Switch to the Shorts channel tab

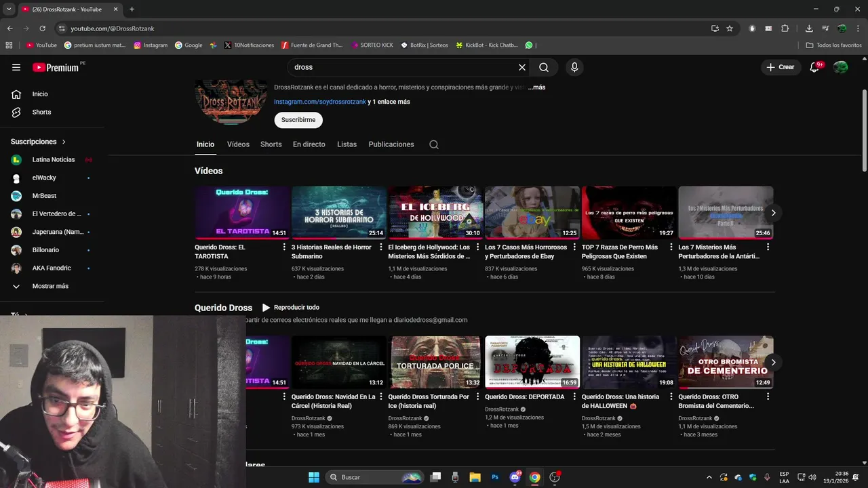tap(271, 144)
